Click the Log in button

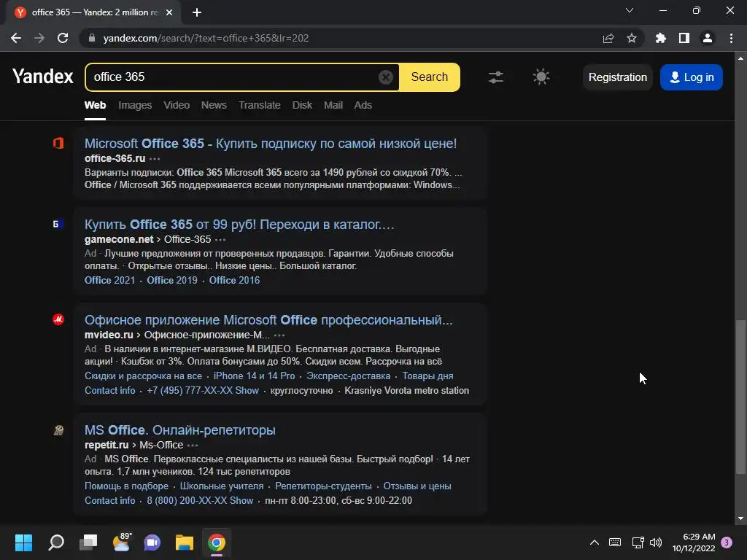click(692, 77)
